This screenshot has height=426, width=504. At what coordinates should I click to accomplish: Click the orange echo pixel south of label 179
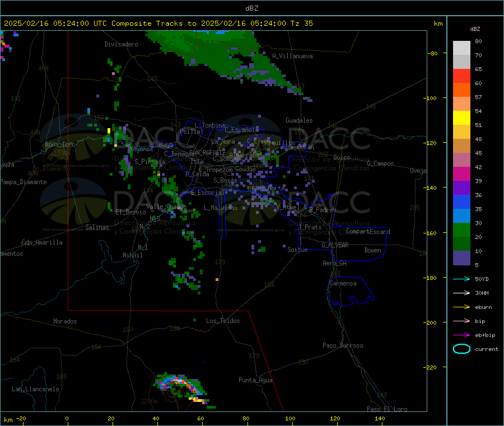coord(217,279)
